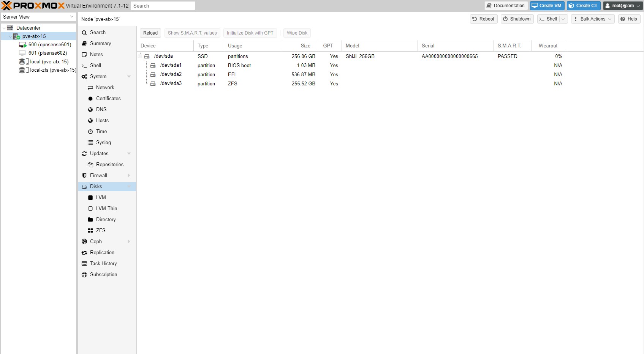Open the Bulk Actions dropdown
Screen dimensions: 644x354
(x=593, y=19)
